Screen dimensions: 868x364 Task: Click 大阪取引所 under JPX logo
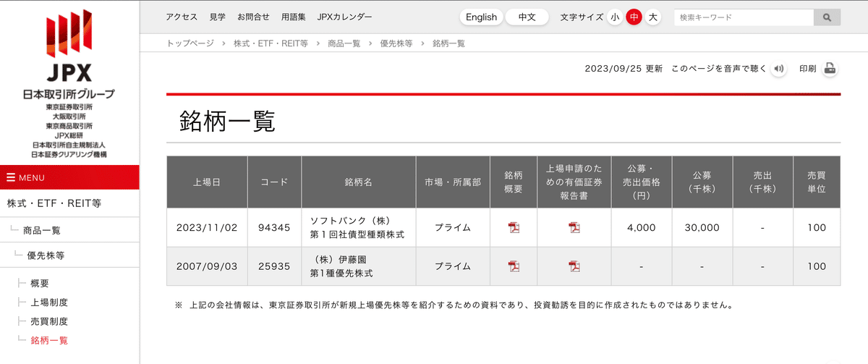(69, 117)
